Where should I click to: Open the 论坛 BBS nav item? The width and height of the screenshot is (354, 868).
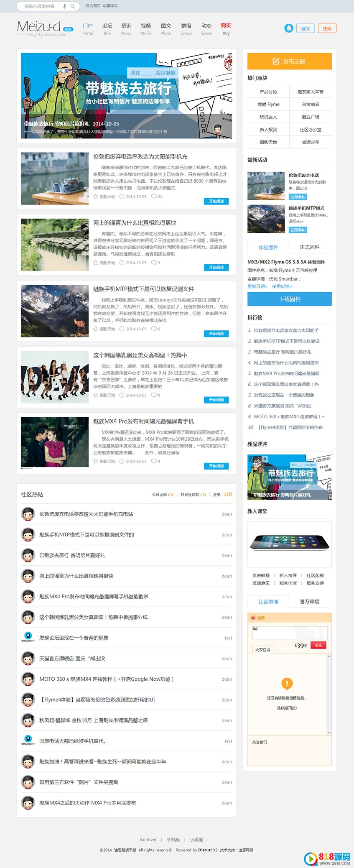[107, 29]
